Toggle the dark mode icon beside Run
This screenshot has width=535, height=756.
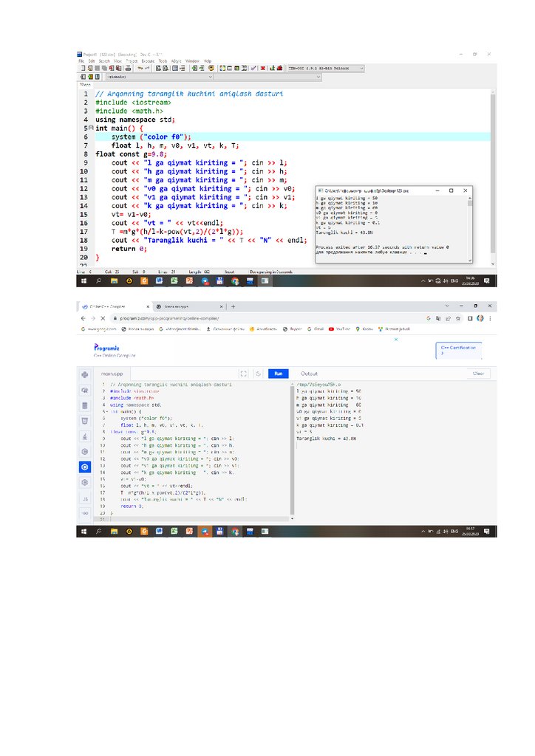pyautogui.click(x=258, y=374)
